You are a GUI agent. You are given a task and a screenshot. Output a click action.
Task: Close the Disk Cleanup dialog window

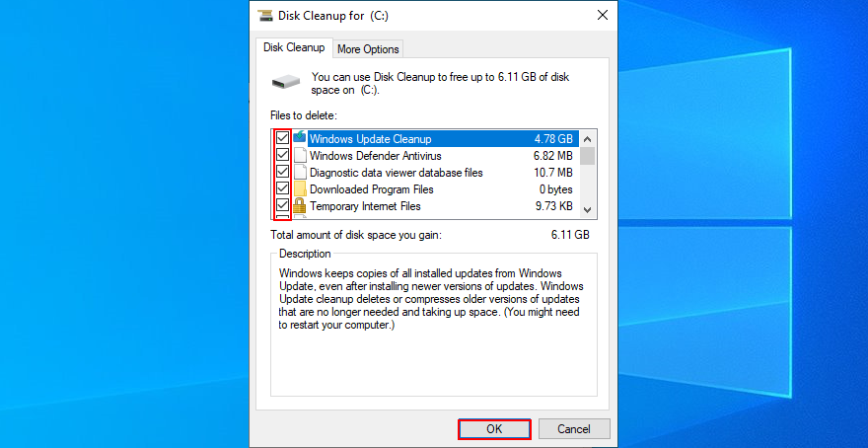(602, 15)
